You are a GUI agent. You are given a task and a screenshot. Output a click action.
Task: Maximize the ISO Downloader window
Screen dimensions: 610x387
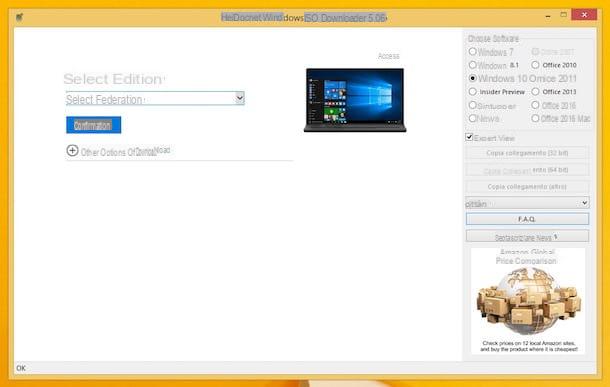tap(563, 15)
